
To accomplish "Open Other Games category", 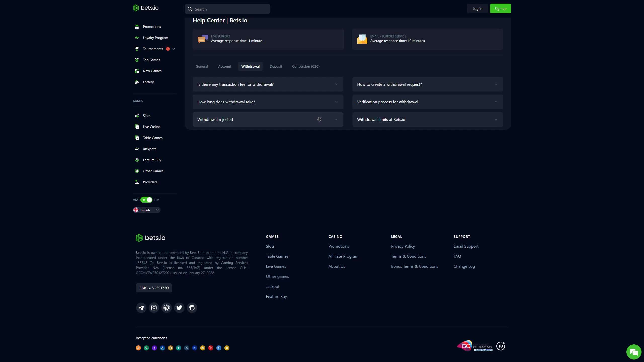I will 153,171.
